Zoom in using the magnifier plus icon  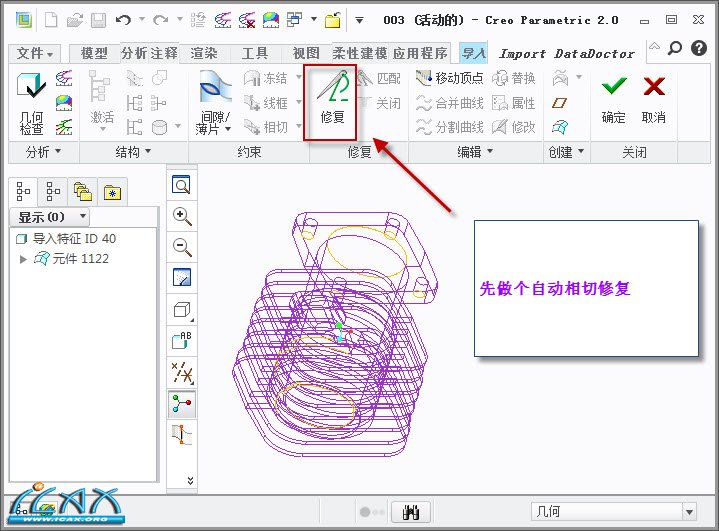[182, 216]
